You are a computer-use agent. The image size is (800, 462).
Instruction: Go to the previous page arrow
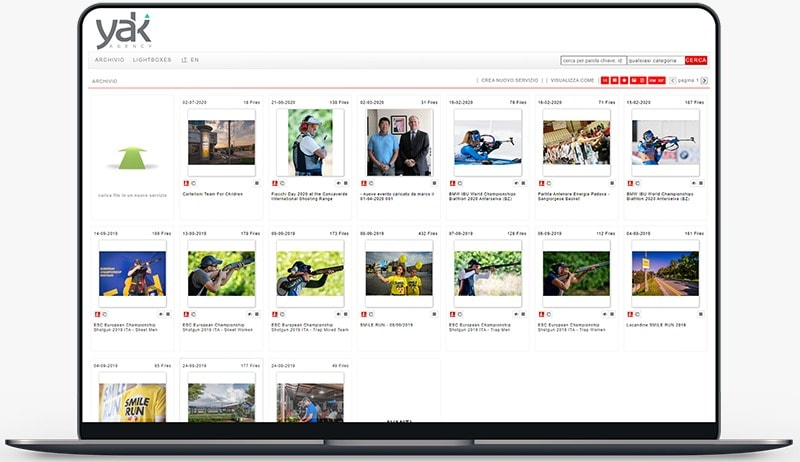click(x=672, y=81)
